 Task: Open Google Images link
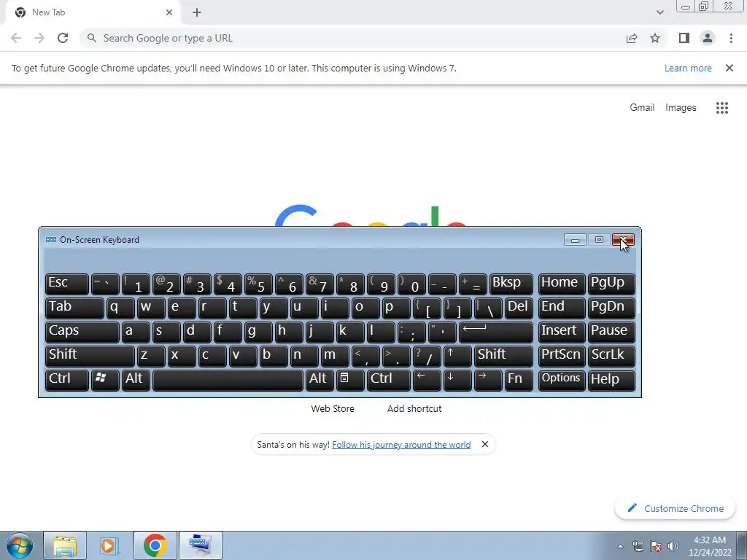tap(681, 108)
